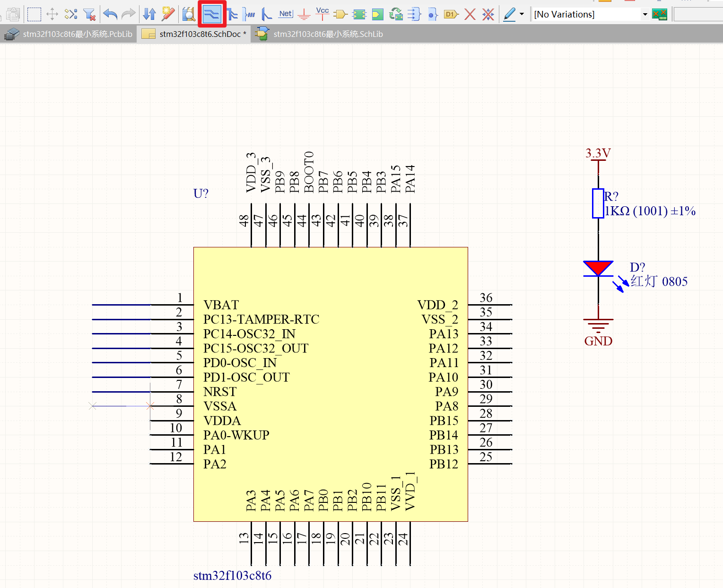Viewport: 723px width, 588px height.
Task: Select the Place Wire tool
Action: coord(212,14)
